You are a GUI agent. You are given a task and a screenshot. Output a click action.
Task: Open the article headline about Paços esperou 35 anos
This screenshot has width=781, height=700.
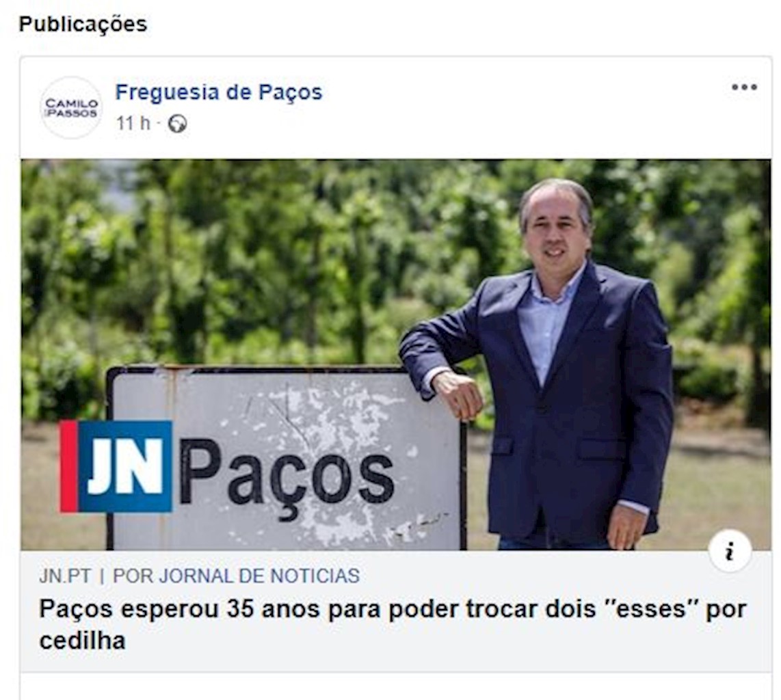coord(393,624)
